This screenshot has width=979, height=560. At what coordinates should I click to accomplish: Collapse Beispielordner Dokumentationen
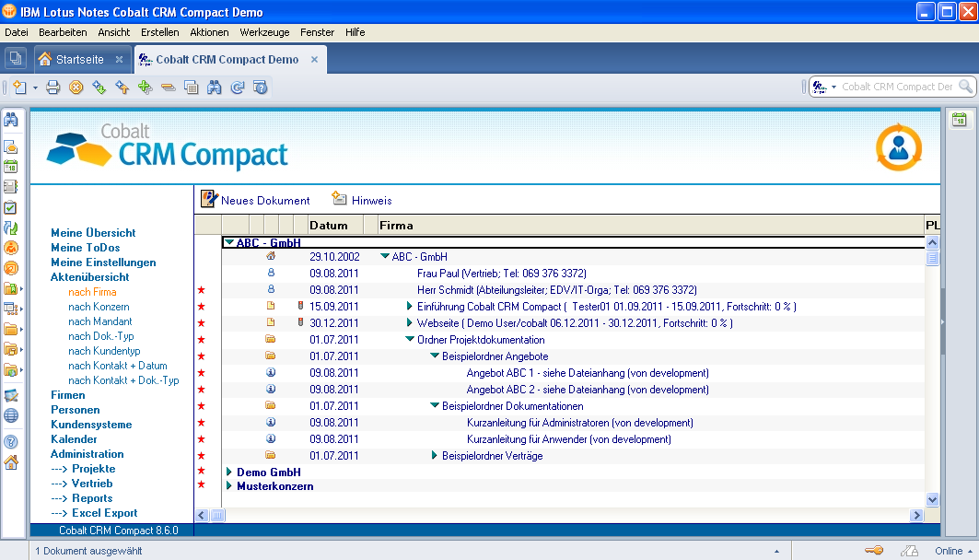tap(435, 406)
